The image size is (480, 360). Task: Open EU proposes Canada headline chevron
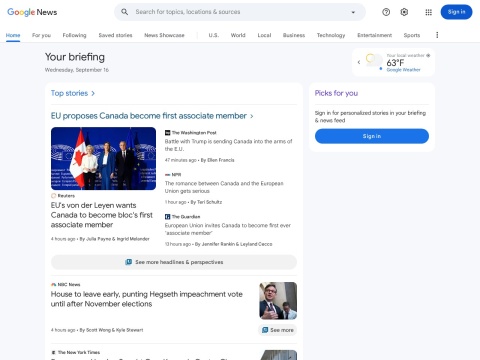pos(252,116)
